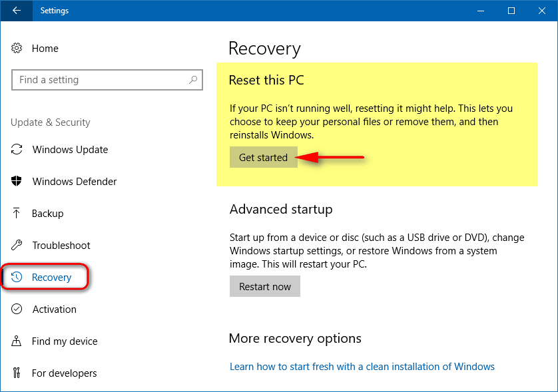Open the clean installation of Windows link
Screen dimensions: 558x392
[362, 367]
